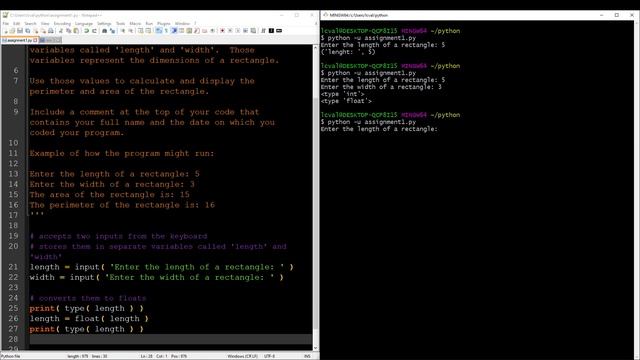
Task: Toggle synchronized vertical scrolling
Action: 140,31
